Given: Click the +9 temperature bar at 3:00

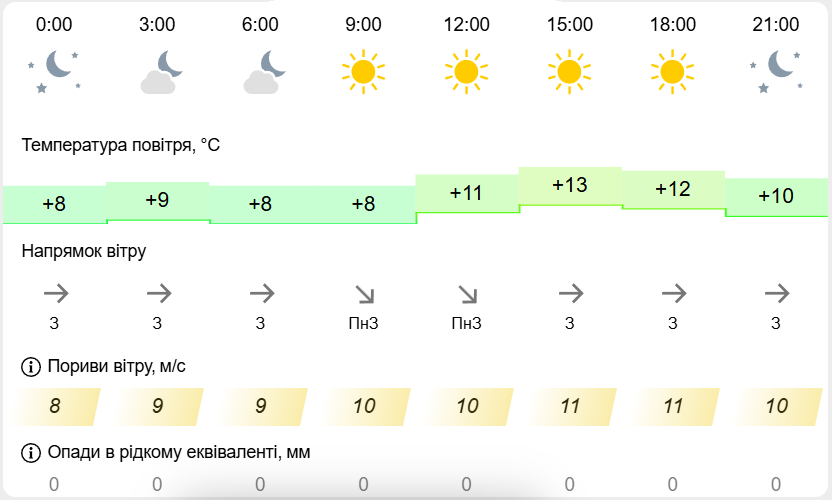Looking at the screenshot, I should (x=157, y=200).
